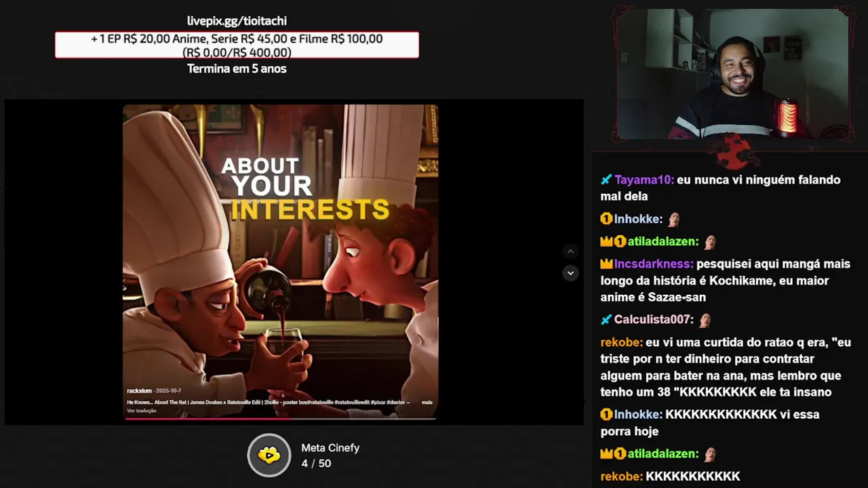Image resolution: width=868 pixels, height=488 pixels.
Task: Click the 'Ver tradução' link
Action: coord(142,411)
